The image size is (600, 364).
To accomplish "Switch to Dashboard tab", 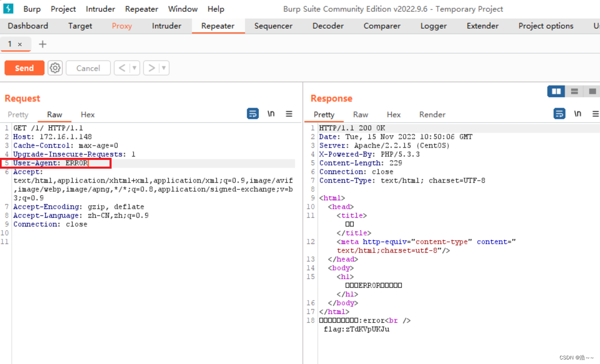I will click(28, 26).
